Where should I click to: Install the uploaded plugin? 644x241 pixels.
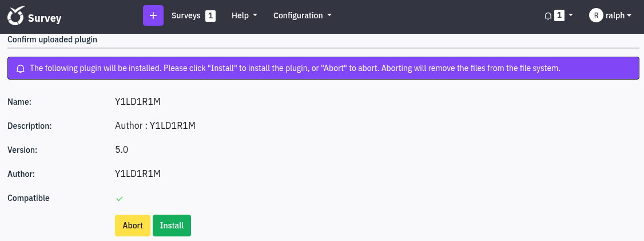pyautogui.click(x=172, y=226)
